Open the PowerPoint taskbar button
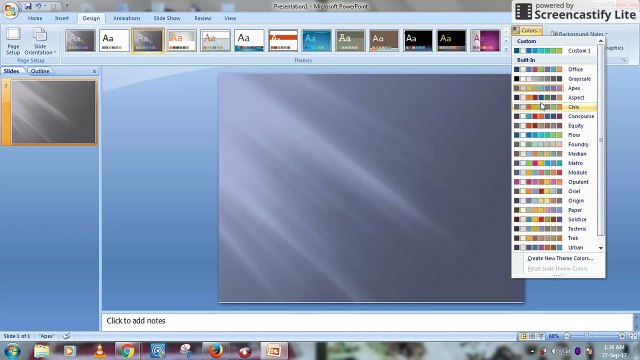640x360 pixels. (274, 351)
